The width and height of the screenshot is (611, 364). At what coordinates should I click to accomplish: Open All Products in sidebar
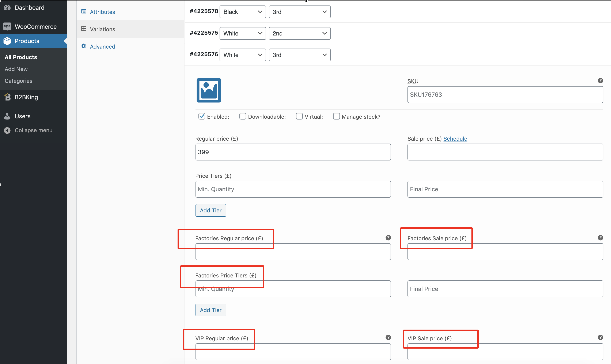(21, 57)
